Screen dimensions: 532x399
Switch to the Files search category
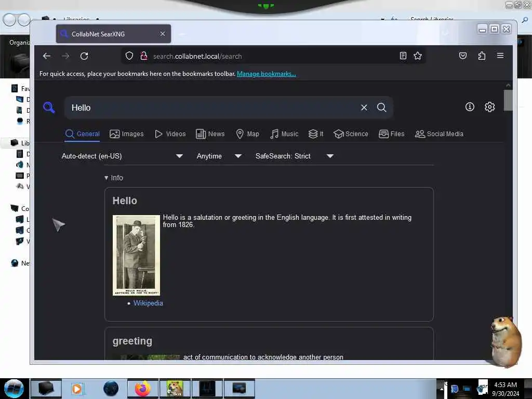tap(392, 134)
